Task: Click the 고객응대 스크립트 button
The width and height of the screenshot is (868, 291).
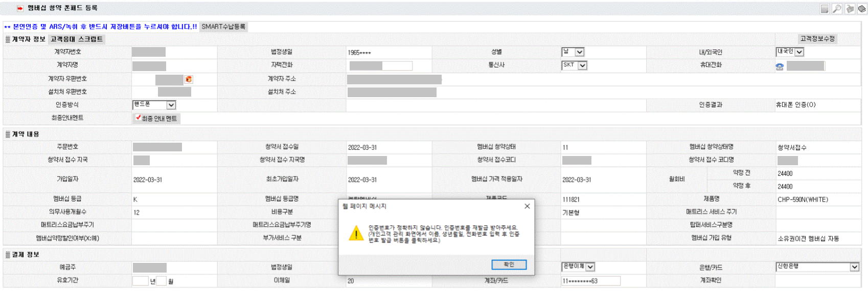Action: [77, 39]
